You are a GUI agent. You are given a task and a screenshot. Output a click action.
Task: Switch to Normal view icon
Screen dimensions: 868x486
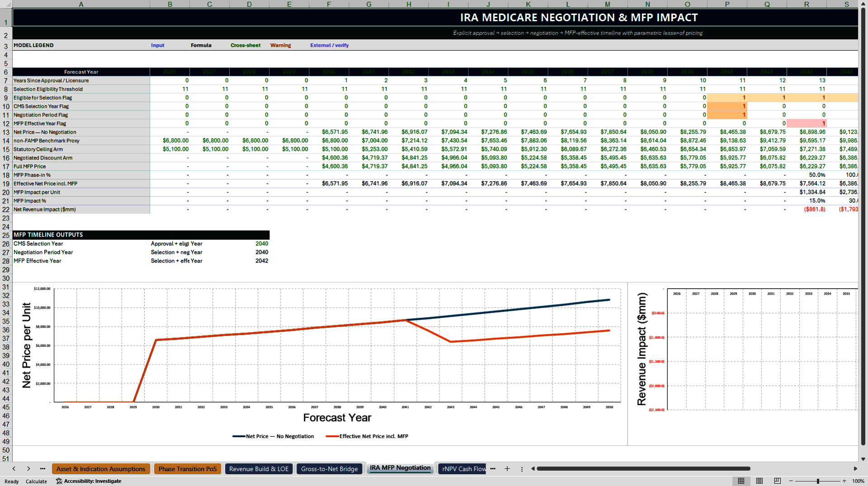coord(741,481)
